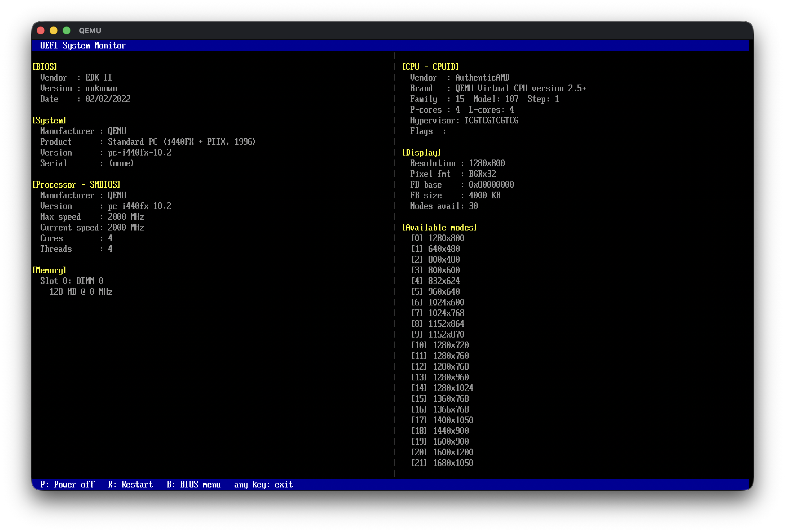Click brand QEMU Virtual CPU version 2.5+

(x=521, y=88)
